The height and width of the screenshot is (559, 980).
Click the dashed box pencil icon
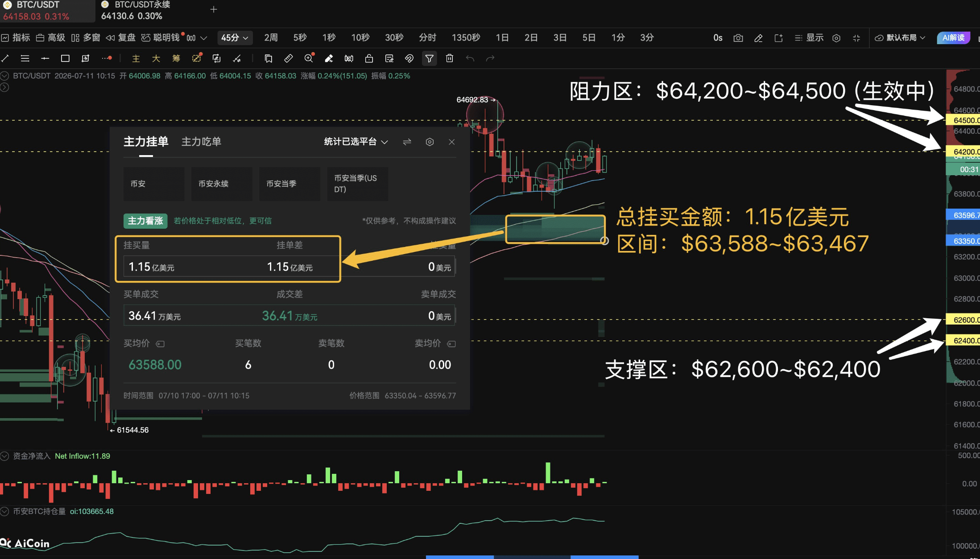tap(197, 58)
